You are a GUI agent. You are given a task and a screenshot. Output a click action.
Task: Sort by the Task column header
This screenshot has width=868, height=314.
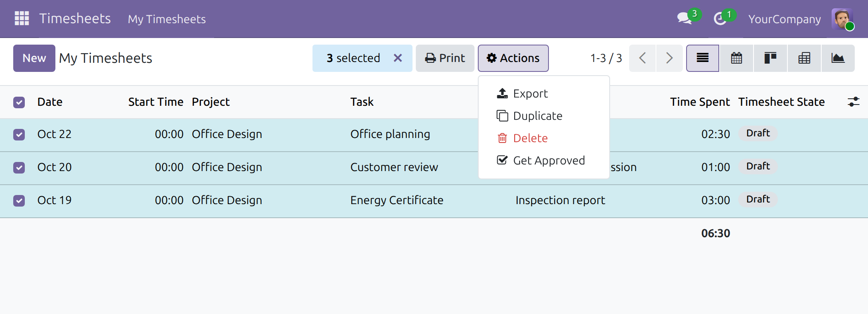coord(362,102)
